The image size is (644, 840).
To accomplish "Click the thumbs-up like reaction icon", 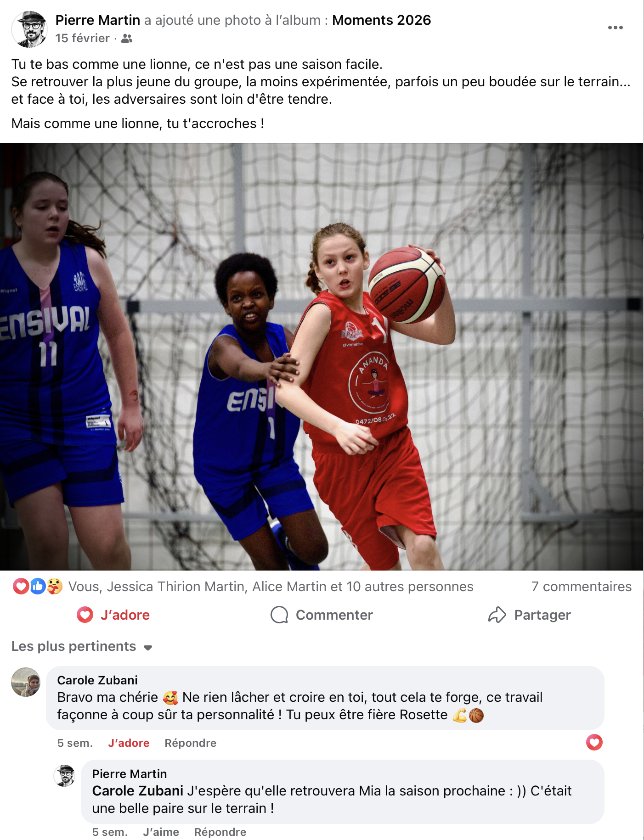I will (38, 586).
